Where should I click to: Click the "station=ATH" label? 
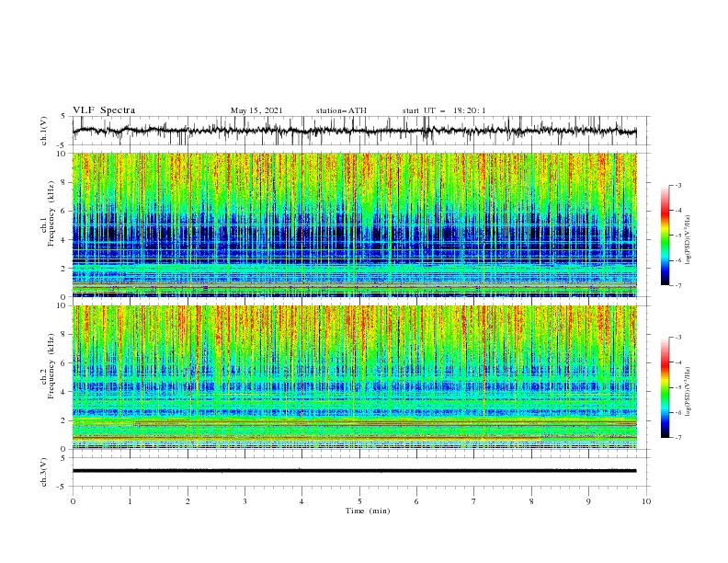point(341,110)
